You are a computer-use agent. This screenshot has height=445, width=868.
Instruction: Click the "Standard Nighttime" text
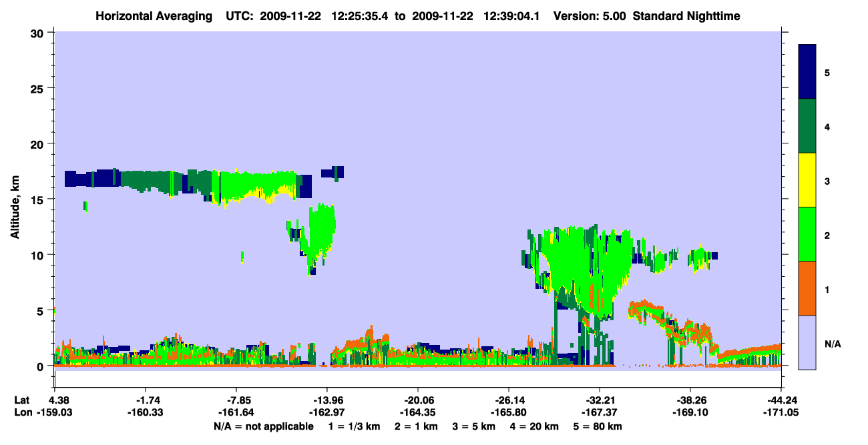coord(686,15)
